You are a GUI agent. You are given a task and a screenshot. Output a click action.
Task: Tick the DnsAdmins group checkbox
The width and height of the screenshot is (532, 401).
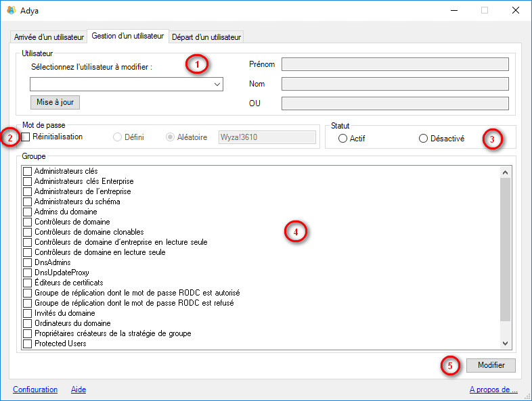(x=28, y=262)
